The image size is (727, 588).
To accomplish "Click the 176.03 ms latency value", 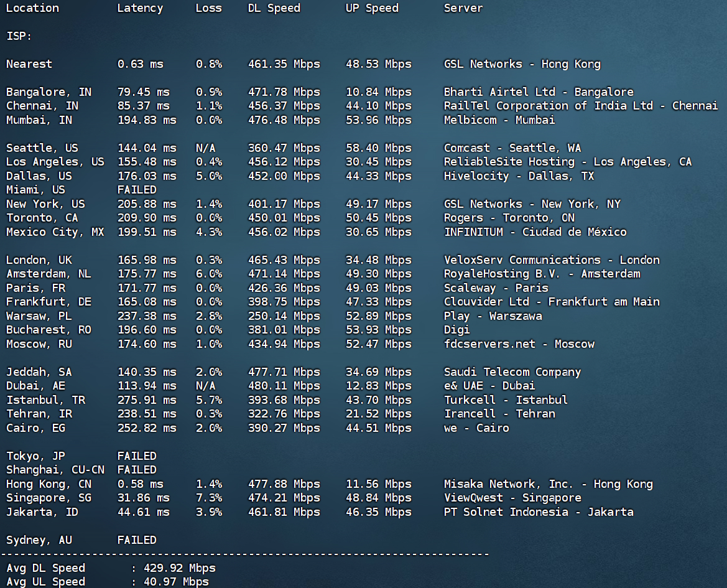I will click(x=147, y=176).
